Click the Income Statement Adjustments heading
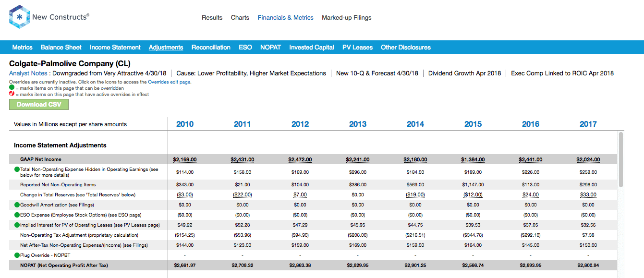 [x=60, y=145]
